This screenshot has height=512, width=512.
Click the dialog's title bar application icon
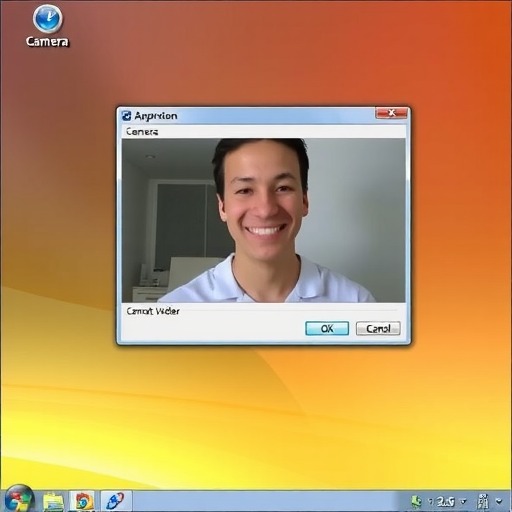click(126, 116)
